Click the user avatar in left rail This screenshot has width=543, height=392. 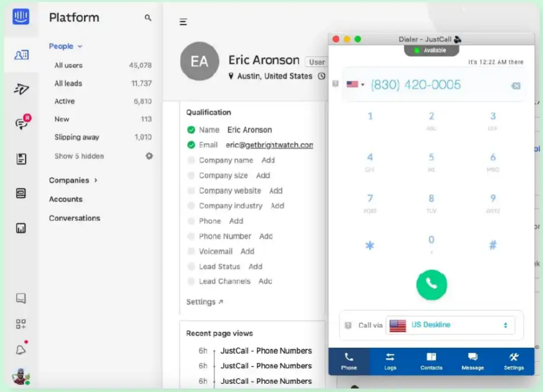tap(21, 376)
